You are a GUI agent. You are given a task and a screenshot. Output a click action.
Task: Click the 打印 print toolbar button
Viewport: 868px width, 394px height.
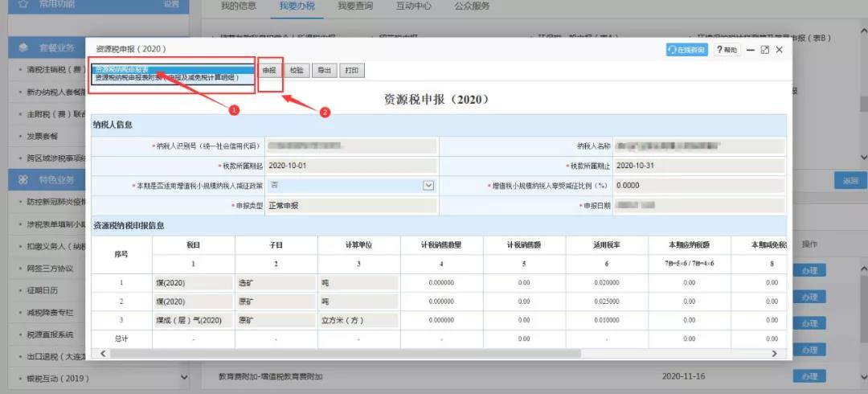(x=351, y=71)
